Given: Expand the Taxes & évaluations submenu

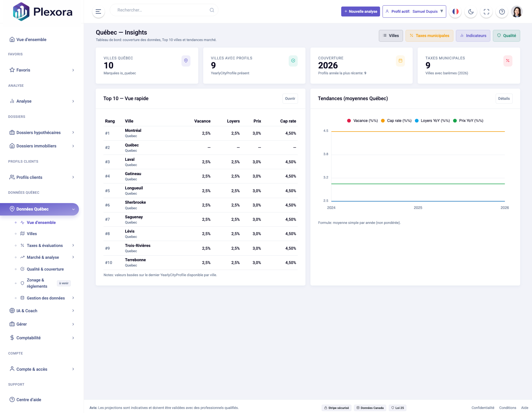Looking at the screenshot, I should 45,245.
